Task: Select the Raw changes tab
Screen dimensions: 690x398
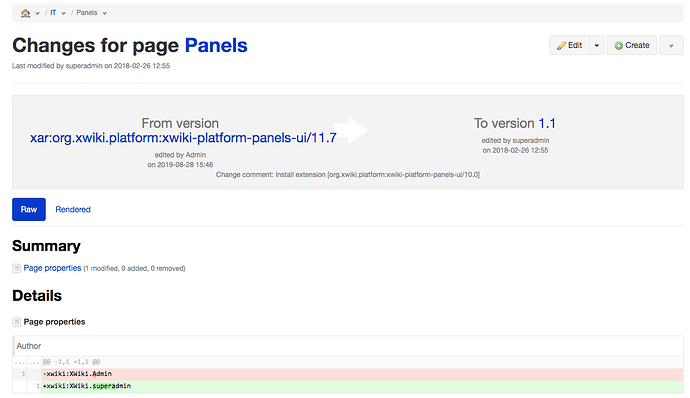Action: tap(29, 210)
